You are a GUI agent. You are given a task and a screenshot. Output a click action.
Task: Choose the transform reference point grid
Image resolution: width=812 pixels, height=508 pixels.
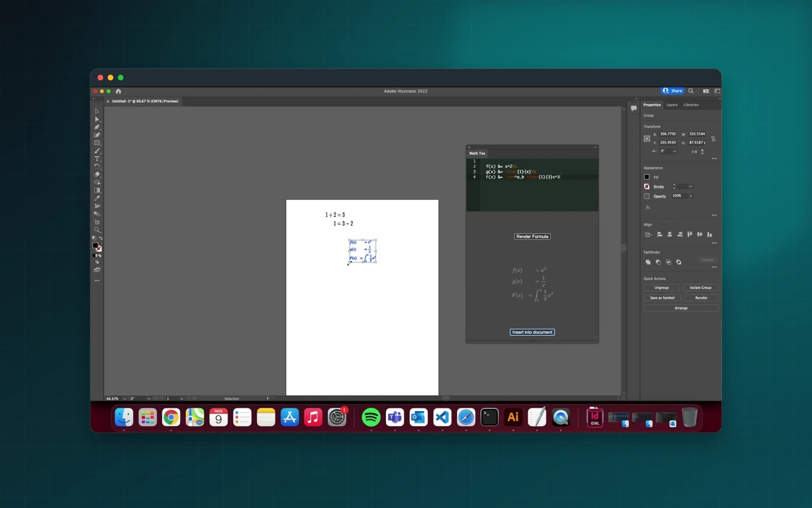tap(647, 138)
